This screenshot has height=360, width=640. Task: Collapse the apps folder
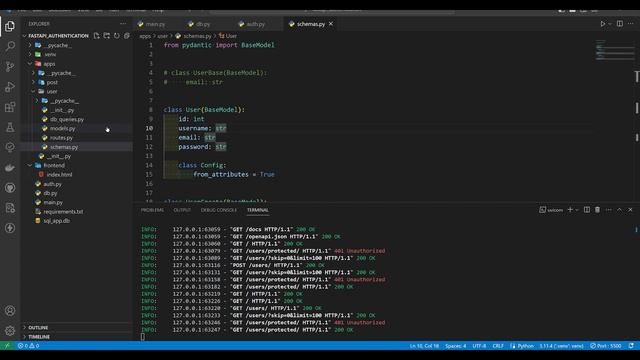coord(49,64)
